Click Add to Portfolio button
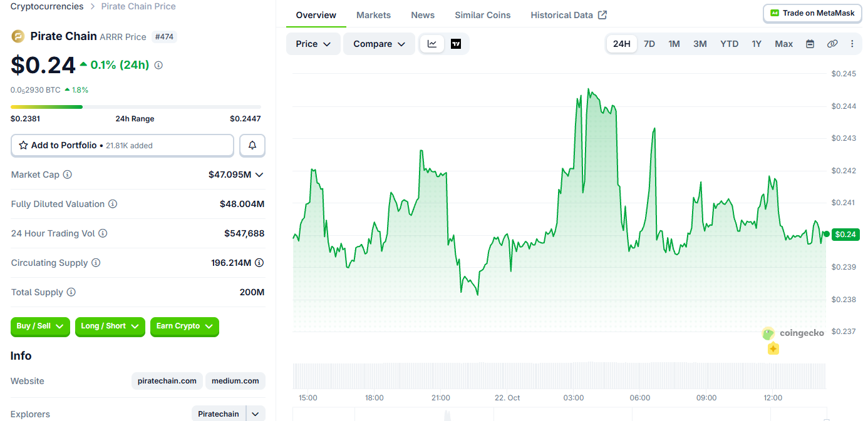The image size is (868, 421). click(x=122, y=145)
